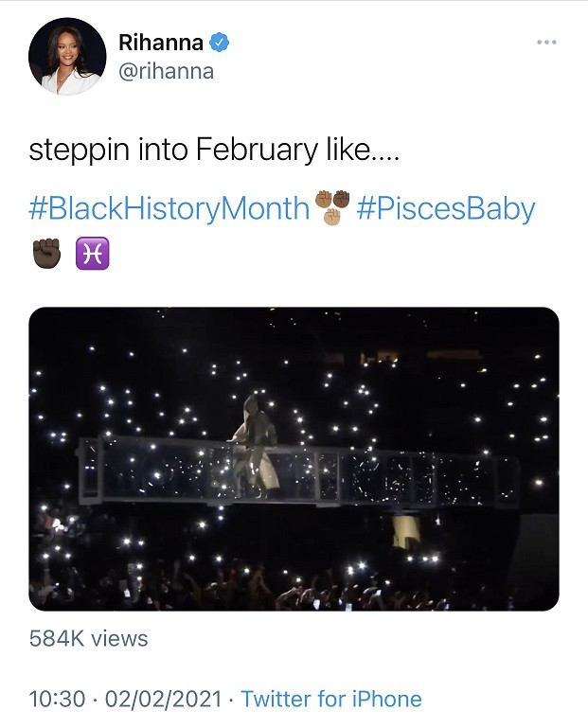588x728 pixels.
Task: Open the #BlackHistoryMonth hashtag
Action: [169, 208]
